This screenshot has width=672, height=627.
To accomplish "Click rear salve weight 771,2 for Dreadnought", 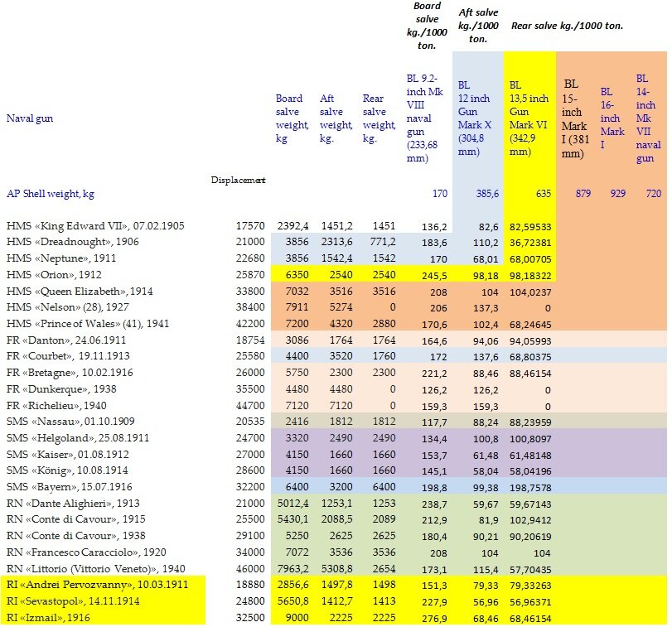I will (383, 242).
